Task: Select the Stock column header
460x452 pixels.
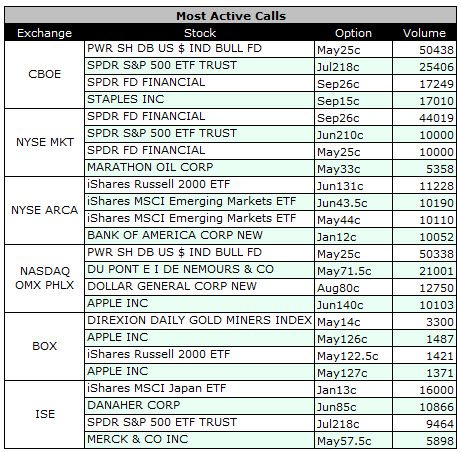Action: click(x=200, y=33)
